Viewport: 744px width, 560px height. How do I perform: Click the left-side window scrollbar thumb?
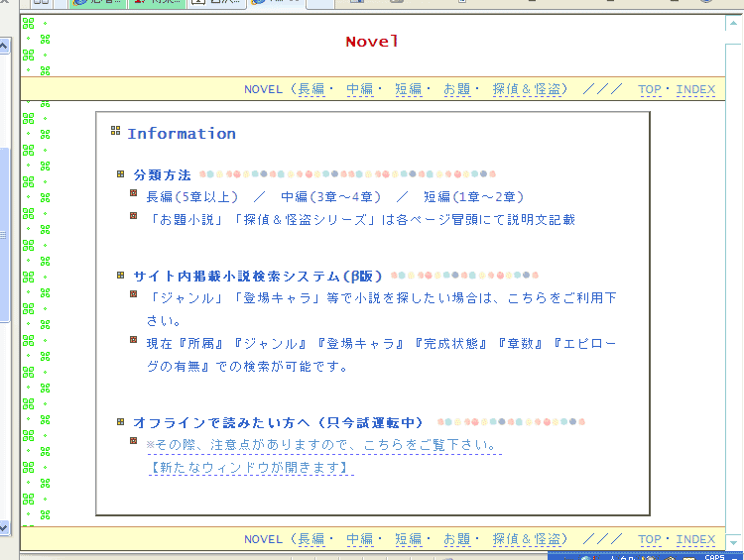click(4, 235)
